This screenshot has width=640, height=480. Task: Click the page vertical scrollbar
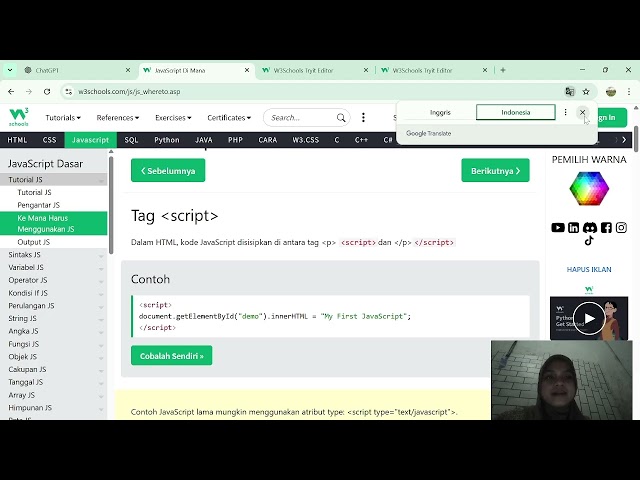coord(636,139)
